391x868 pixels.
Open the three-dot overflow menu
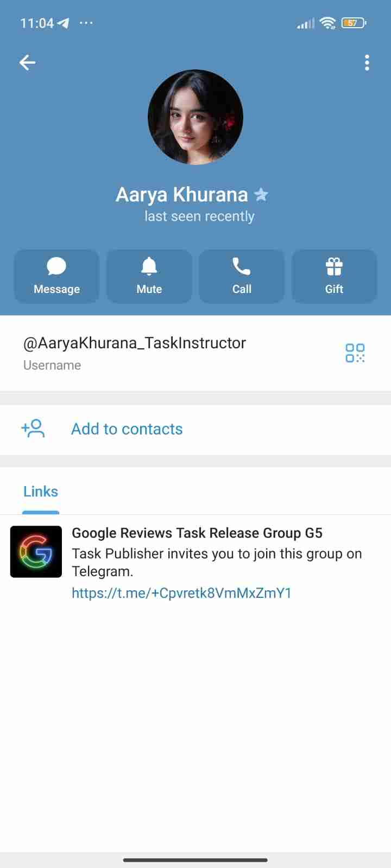367,63
